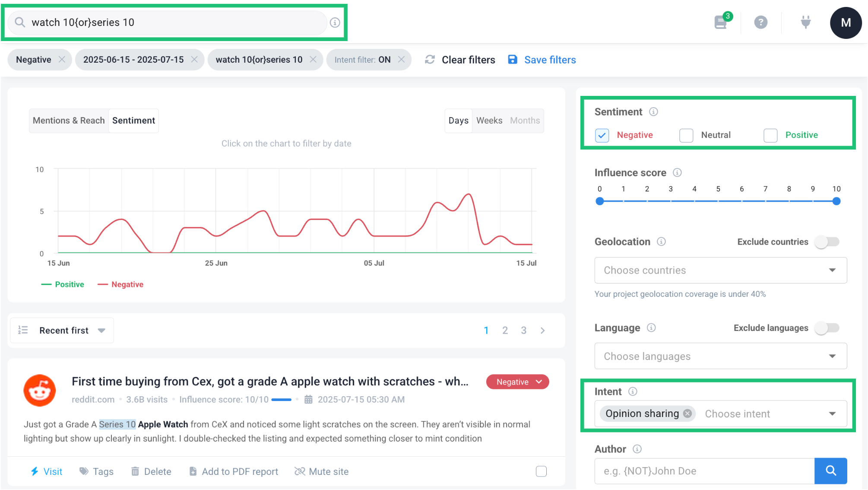Screen dimensions: 868x490
Task: Delete the Cex apple watch mention
Action: tap(151, 471)
